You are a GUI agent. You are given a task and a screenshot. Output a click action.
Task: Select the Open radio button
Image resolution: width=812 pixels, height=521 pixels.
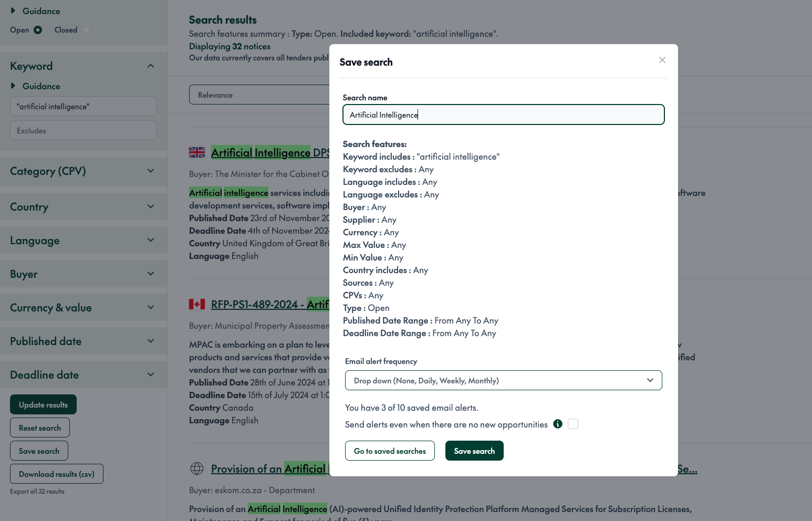38,30
